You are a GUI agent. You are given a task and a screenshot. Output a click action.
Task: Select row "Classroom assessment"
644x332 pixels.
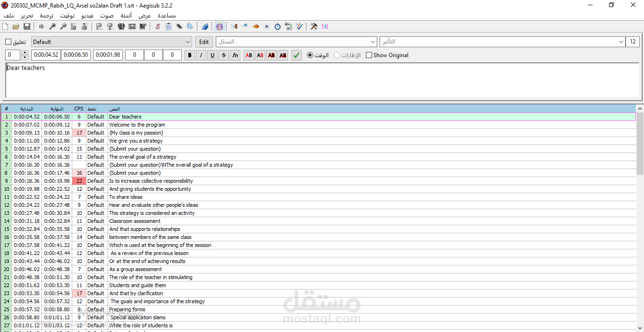[x=318, y=221]
